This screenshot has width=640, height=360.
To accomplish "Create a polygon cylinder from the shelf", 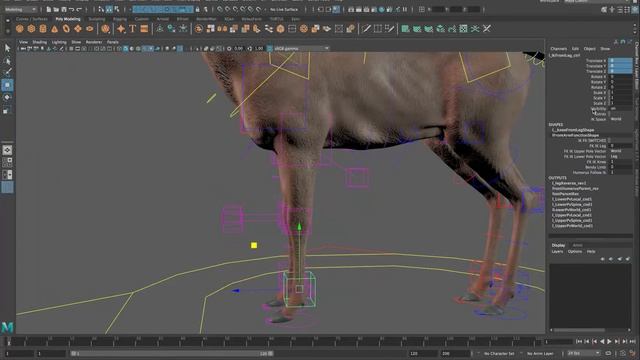I will click(43, 29).
